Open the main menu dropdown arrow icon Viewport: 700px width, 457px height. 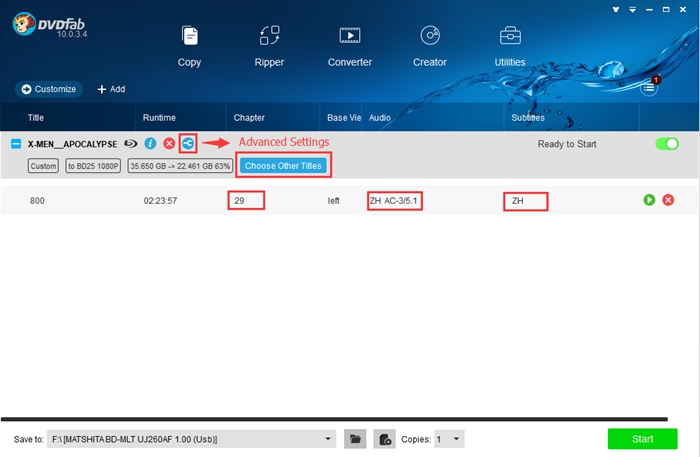(x=633, y=9)
